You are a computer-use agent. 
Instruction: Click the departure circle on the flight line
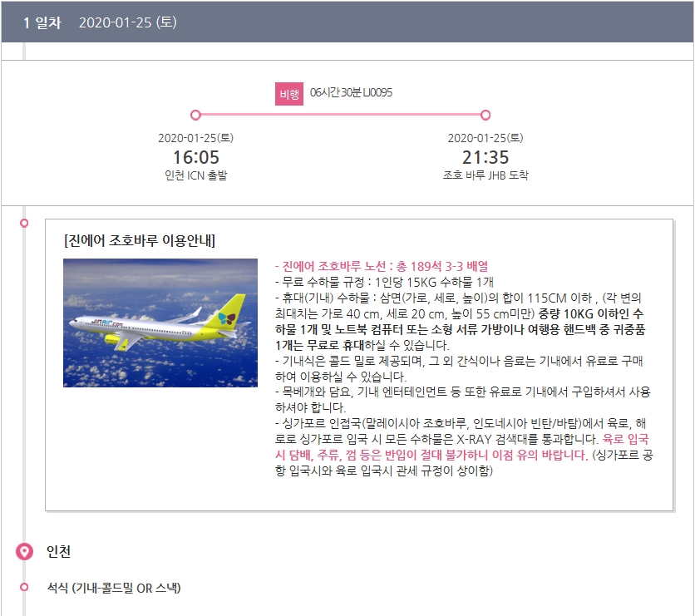point(195,115)
